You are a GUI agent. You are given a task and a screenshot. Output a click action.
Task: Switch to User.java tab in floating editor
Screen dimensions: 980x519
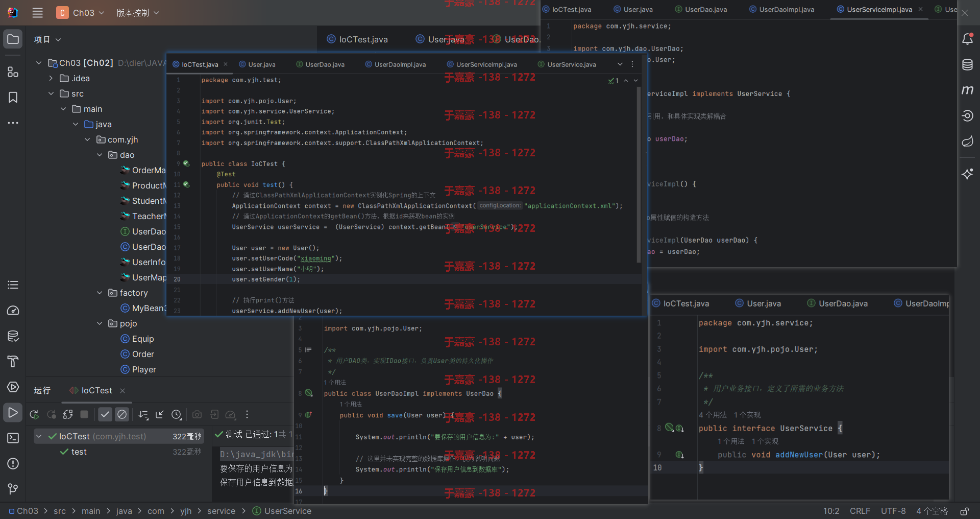[x=257, y=64]
